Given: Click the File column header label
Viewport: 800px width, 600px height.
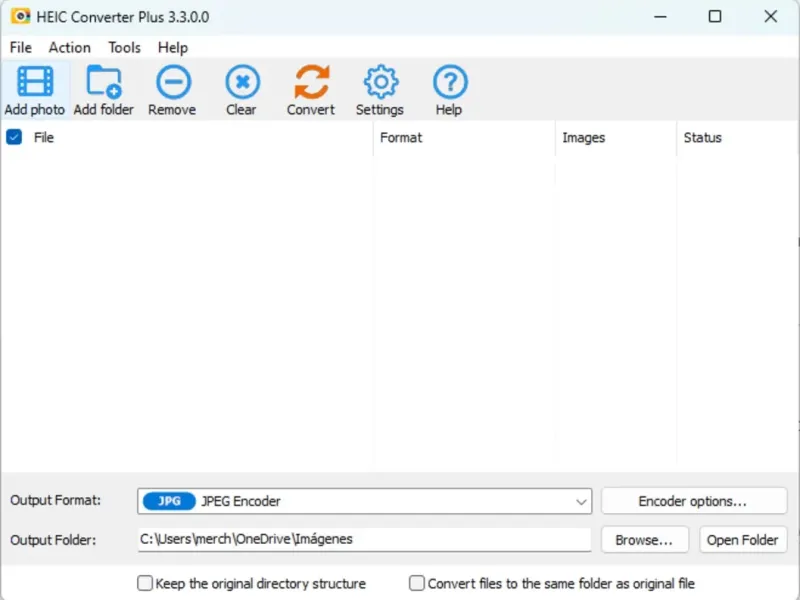Looking at the screenshot, I should (44, 137).
